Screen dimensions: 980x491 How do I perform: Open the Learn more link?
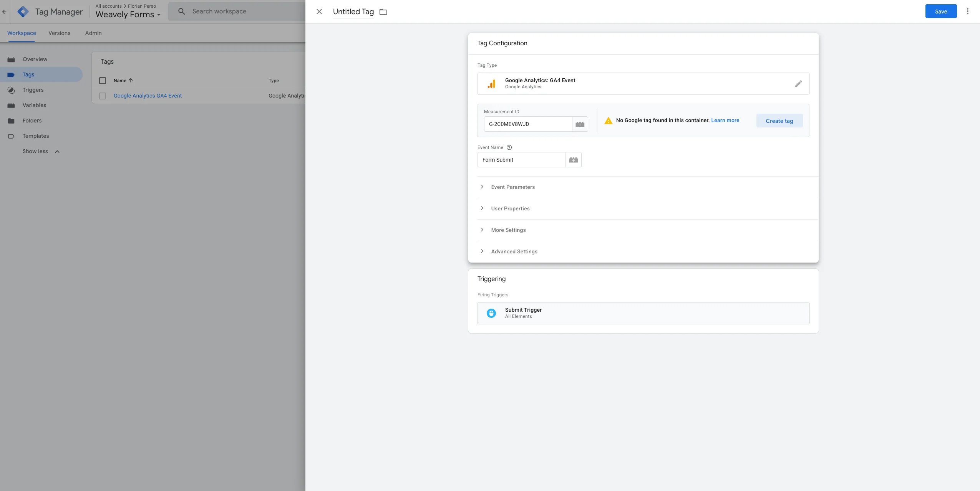click(725, 120)
